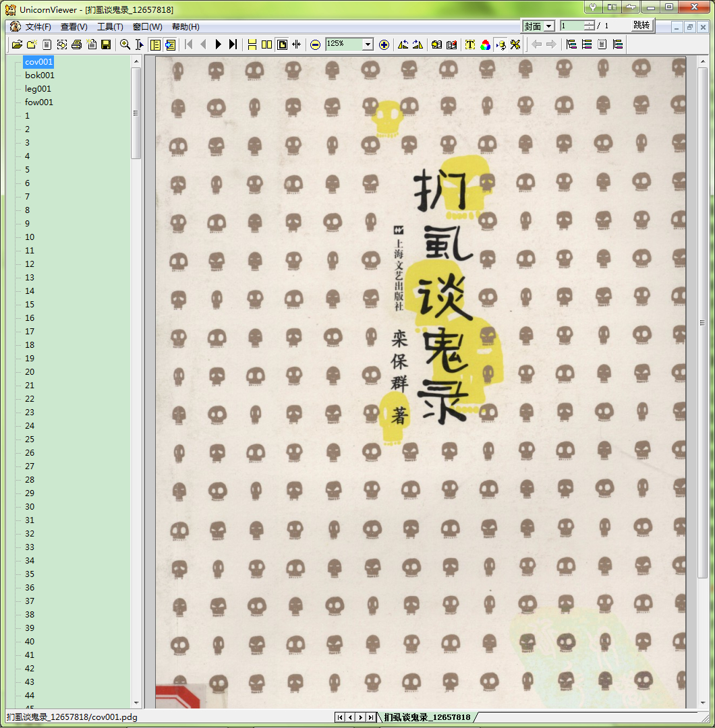The width and height of the screenshot is (715, 728).
Task: Click the open-book bookmark icon
Action: point(436,44)
